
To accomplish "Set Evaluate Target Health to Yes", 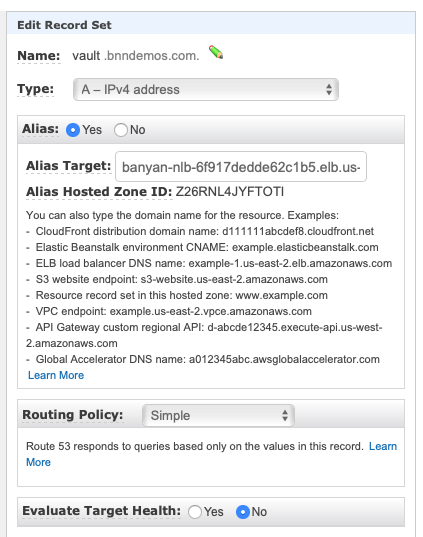I will (x=195, y=512).
